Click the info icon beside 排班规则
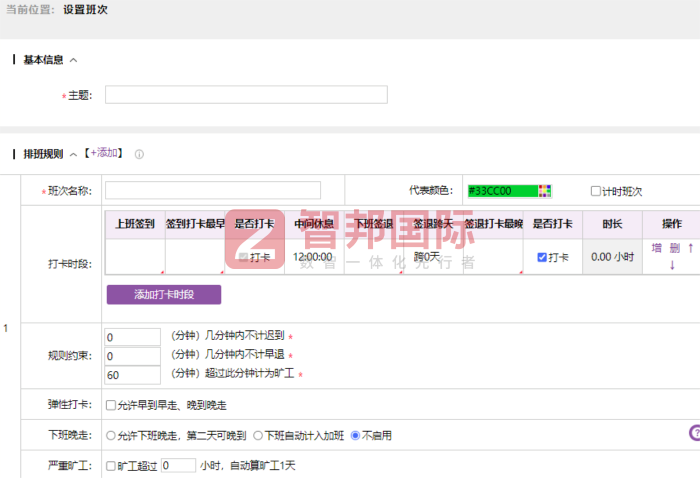 coord(139,154)
